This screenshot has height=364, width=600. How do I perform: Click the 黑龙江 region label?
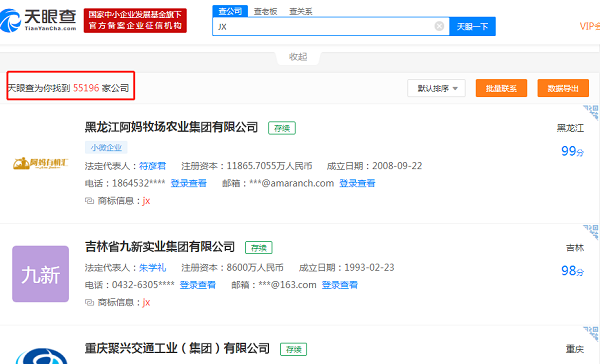coord(570,128)
